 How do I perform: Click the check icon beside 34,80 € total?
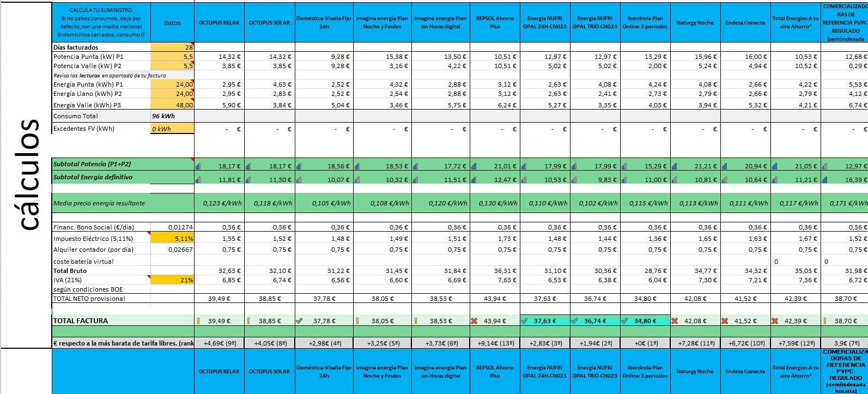[x=624, y=321]
